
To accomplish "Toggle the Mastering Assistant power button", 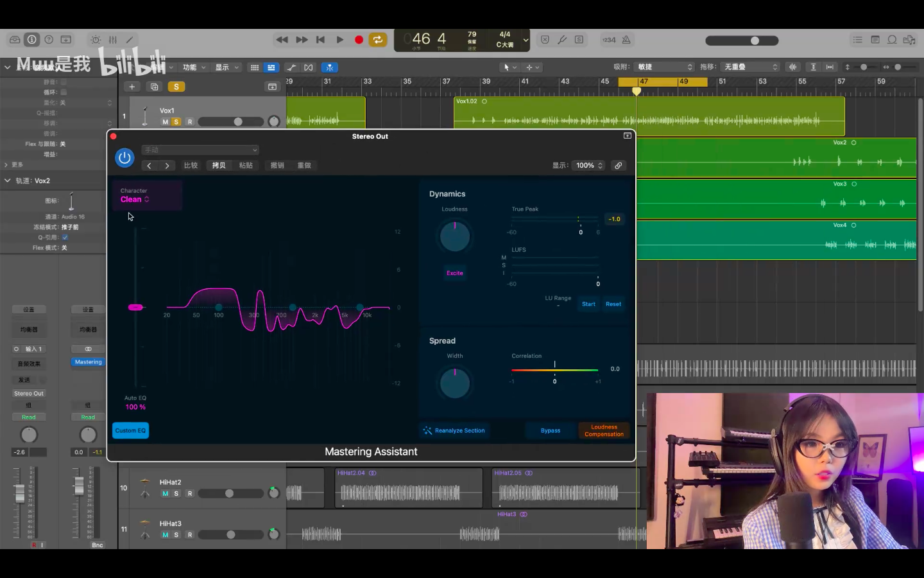I will pos(124,157).
